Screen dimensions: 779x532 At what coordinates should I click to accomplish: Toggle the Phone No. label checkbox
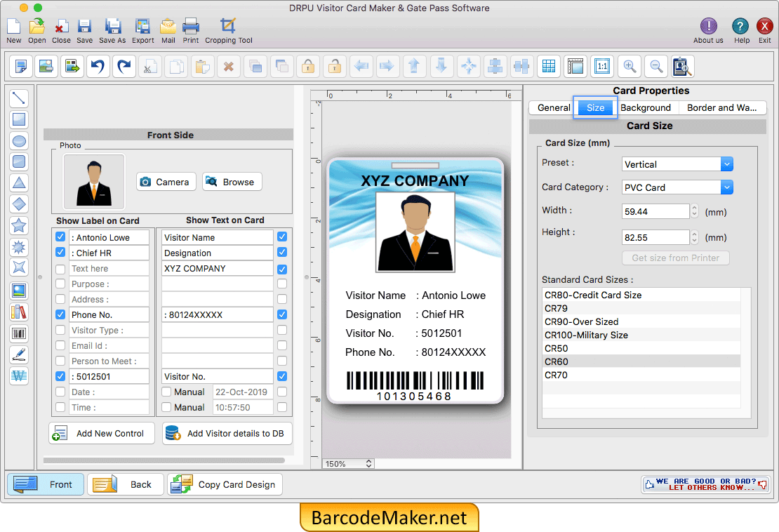60,314
